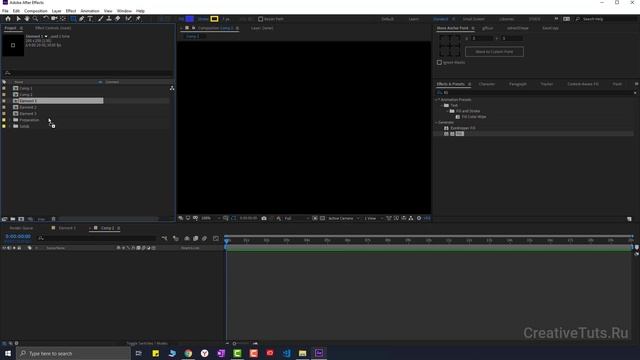This screenshot has width=640, height=360.
Task: Click the snapshot camera icon in viewer
Action: click(264, 218)
